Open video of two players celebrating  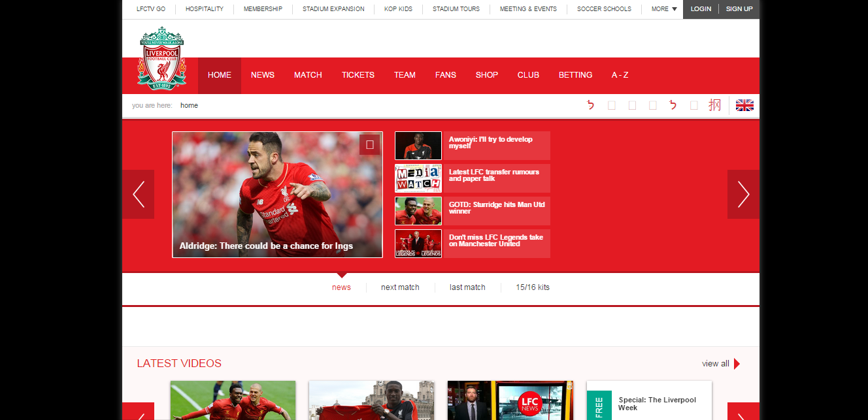(x=233, y=400)
